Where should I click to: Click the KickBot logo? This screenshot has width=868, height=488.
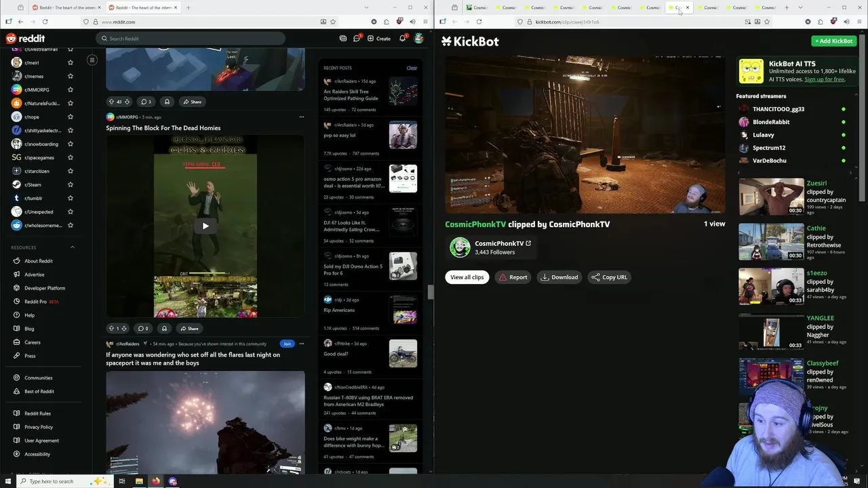coord(470,41)
